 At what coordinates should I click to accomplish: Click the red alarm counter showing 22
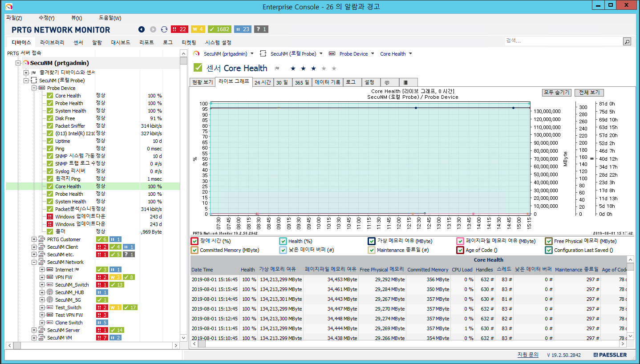click(179, 29)
